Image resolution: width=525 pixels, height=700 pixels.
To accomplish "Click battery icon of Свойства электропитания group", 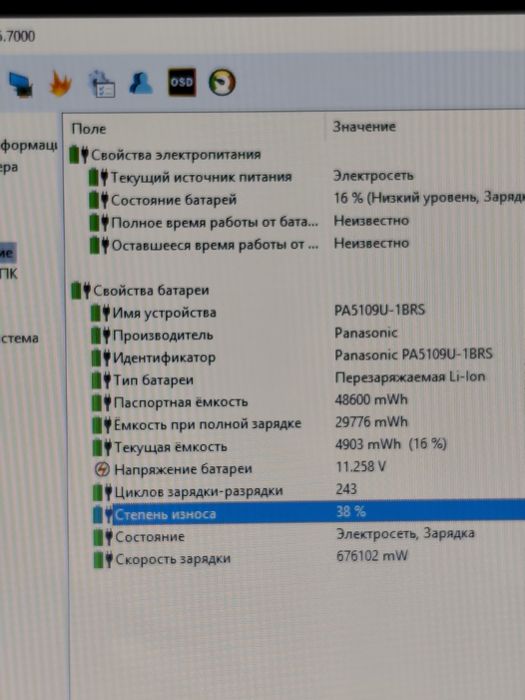I will pos(79,154).
